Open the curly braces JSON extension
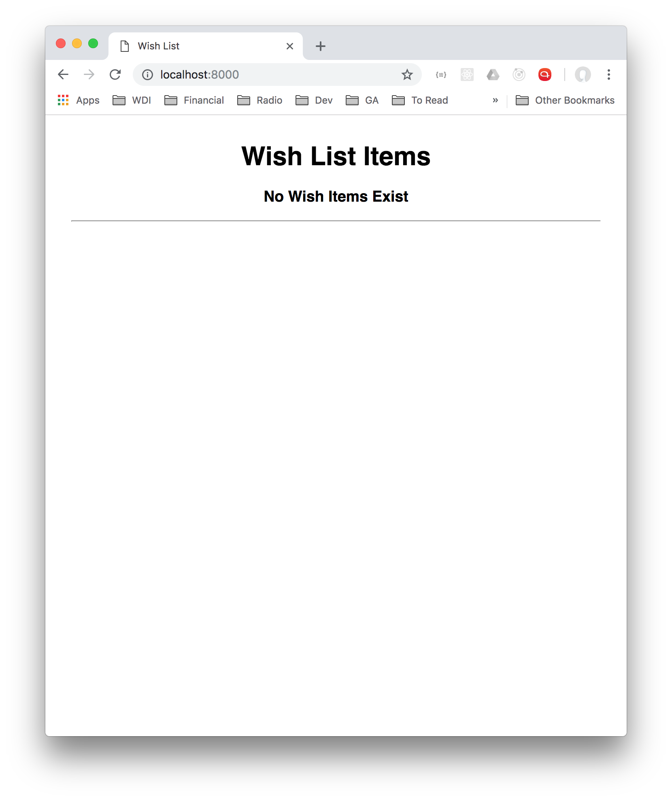The image size is (672, 801). (441, 75)
